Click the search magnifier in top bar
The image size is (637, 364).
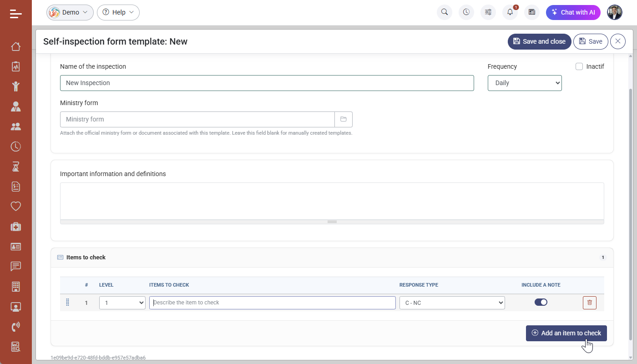(x=445, y=12)
